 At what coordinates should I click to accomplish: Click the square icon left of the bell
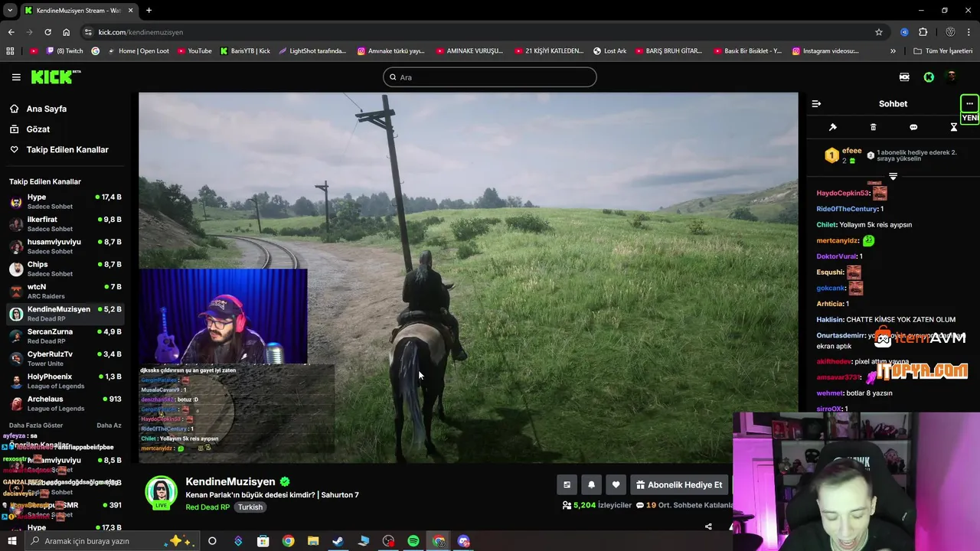click(567, 484)
